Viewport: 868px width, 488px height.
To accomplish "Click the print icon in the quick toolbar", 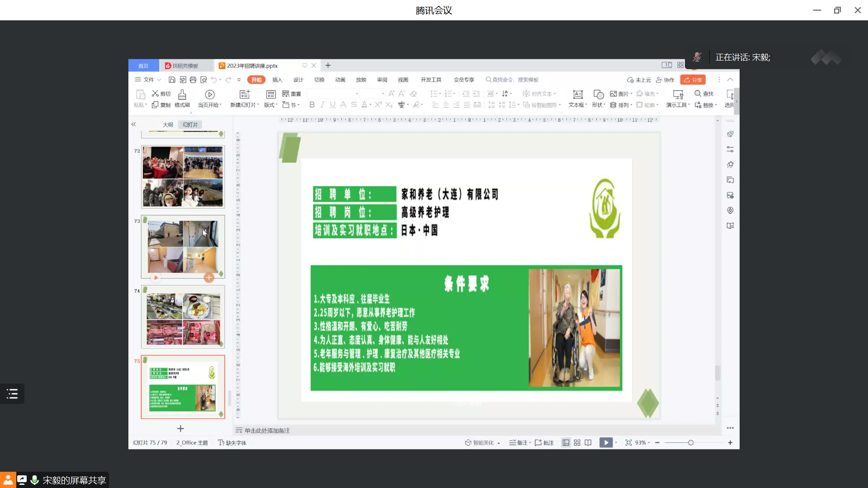I will coord(193,80).
